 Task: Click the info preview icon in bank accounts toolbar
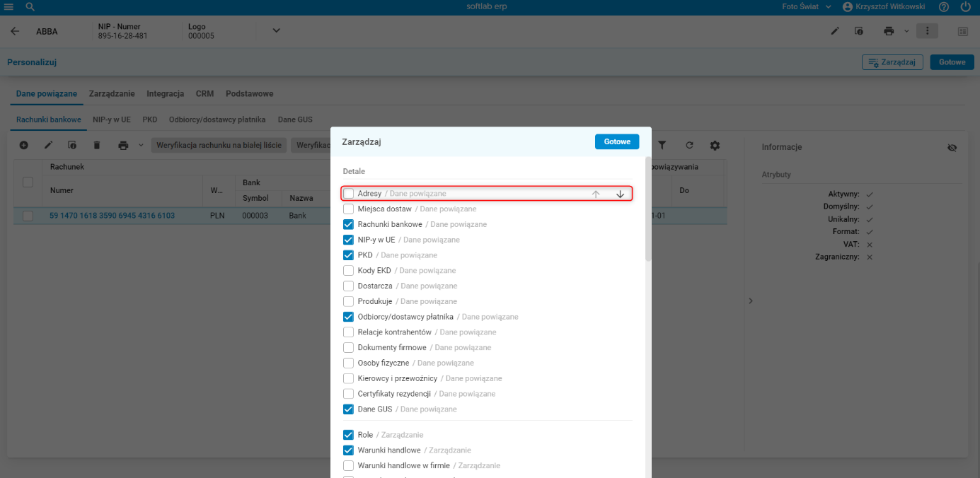[72, 145]
